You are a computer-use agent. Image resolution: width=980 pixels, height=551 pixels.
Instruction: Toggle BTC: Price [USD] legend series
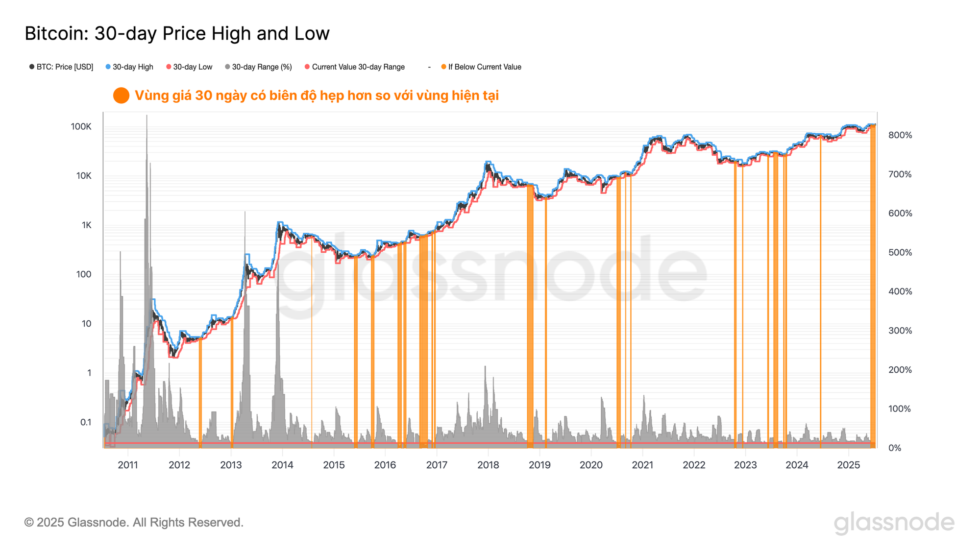click(x=61, y=67)
